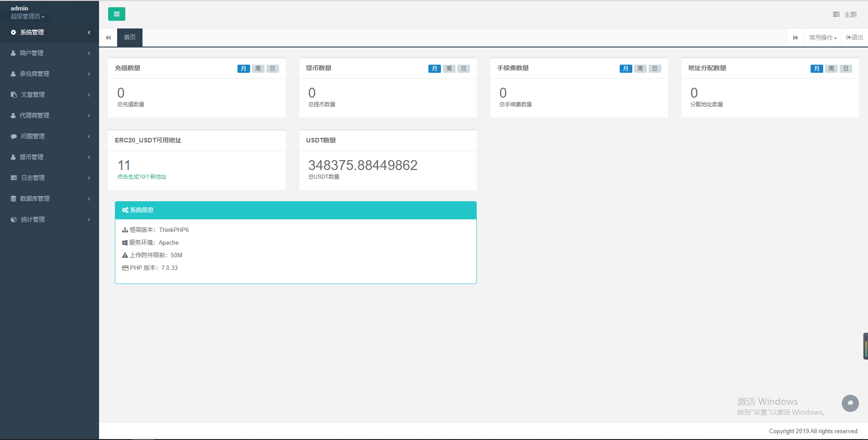
Task: Click the 主题 label
Action: point(850,14)
